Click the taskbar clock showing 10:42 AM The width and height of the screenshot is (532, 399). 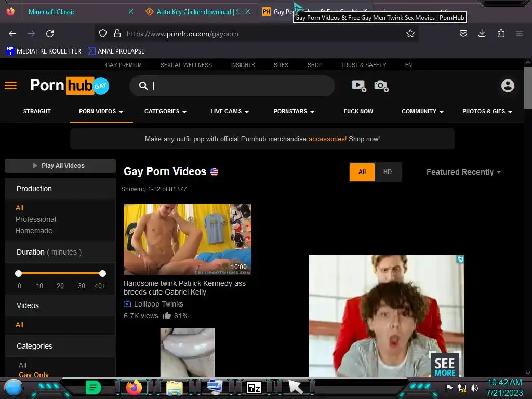tap(504, 383)
